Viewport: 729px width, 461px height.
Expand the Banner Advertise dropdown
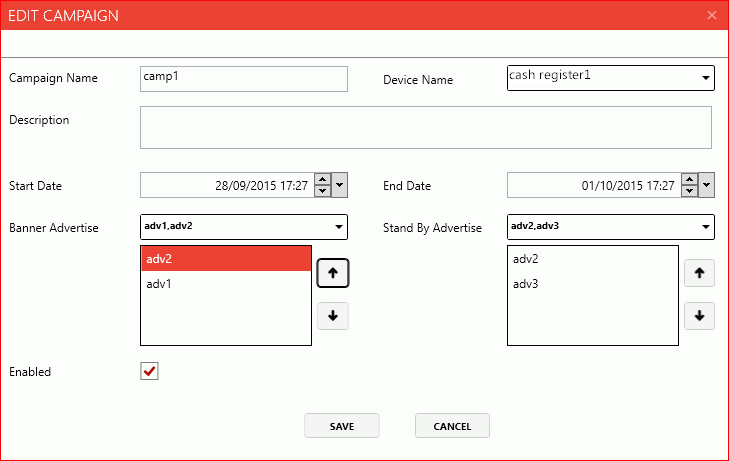click(x=339, y=227)
